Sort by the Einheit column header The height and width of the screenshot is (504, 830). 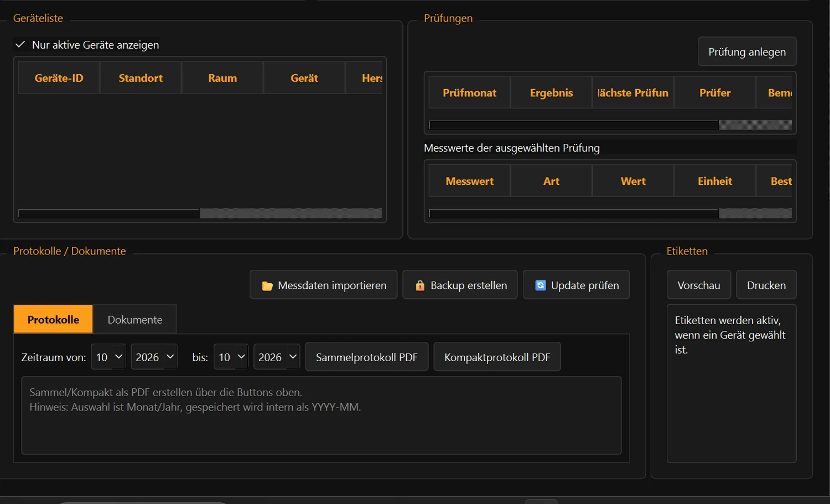pos(715,181)
